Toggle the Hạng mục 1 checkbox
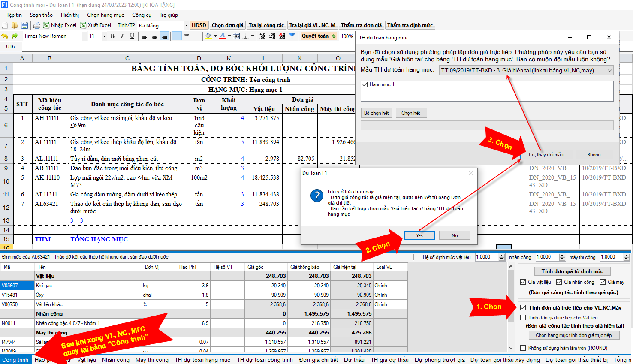 tap(365, 84)
